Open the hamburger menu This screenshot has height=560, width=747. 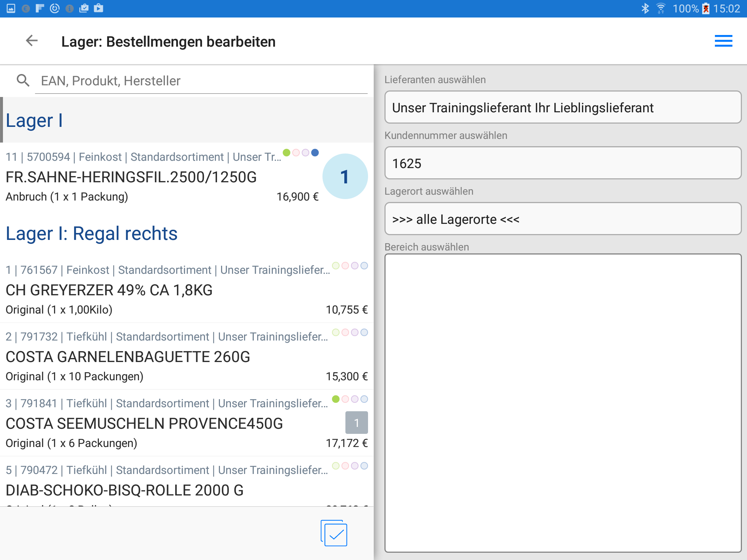[x=723, y=41]
